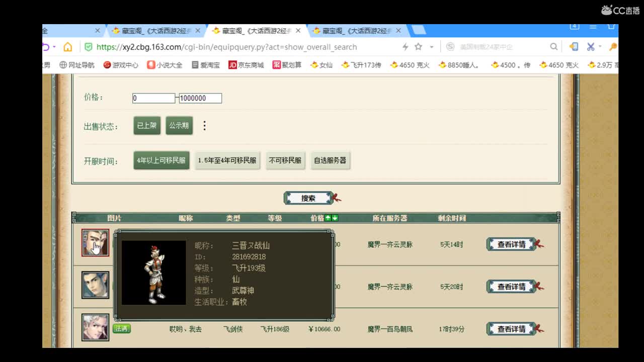The height and width of the screenshot is (362, 644).
Task: Click 查看详情 for the 5天20时 listing
Action: coord(512,287)
